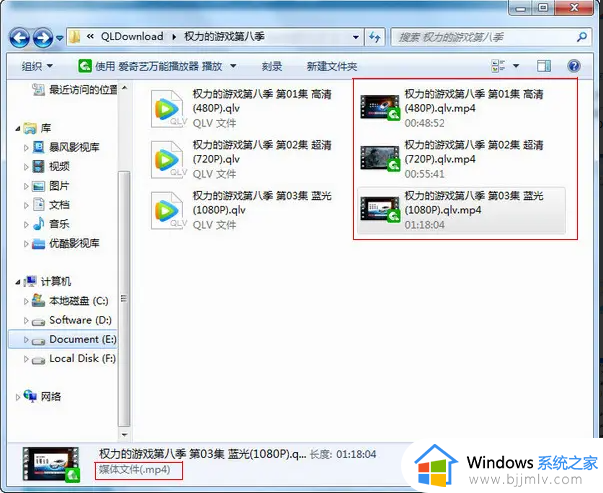Screen dimensions: 603x493
Task: Open recent locations dropdown beside nav arrows
Action: [x=60, y=38]
